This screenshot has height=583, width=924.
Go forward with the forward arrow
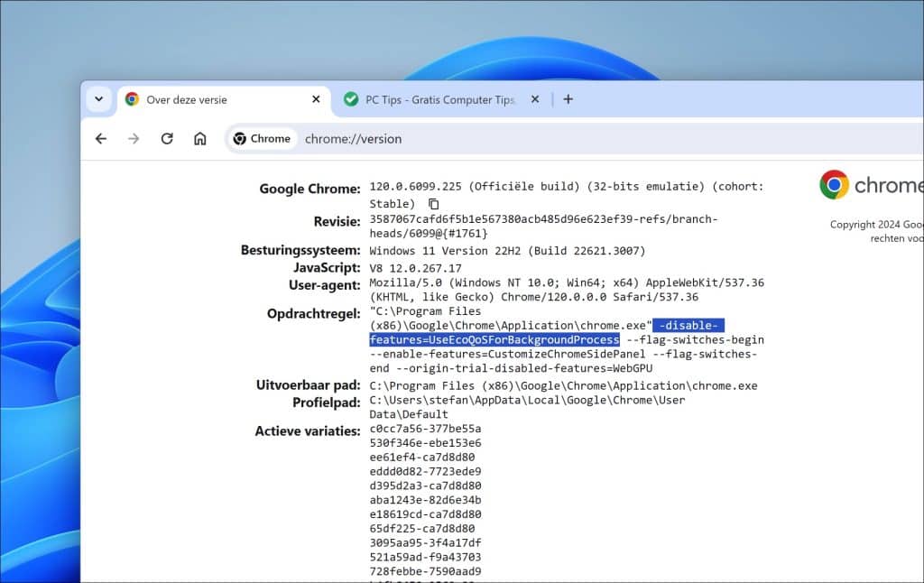pos(134,138)
